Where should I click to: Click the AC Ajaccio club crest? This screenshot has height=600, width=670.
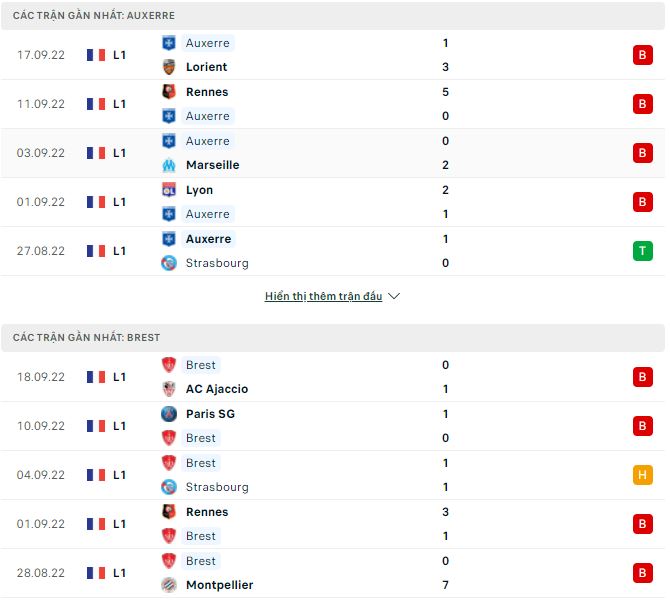[x=169, y=389]
